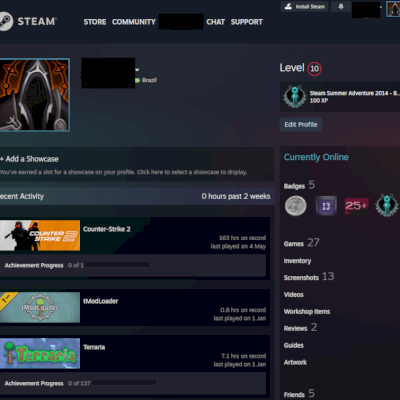Click the Terraria game title
The height and width of the screenshot is (400, 400).
pos(94,347)
